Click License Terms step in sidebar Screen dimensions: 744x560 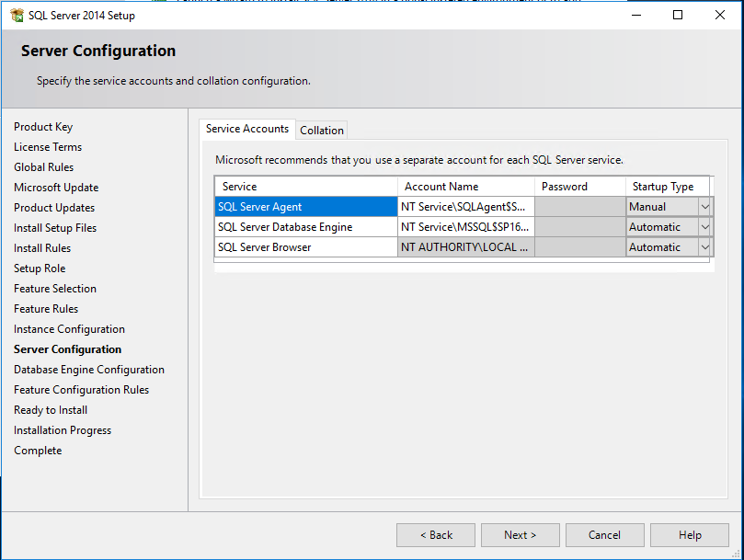point(48,147)
